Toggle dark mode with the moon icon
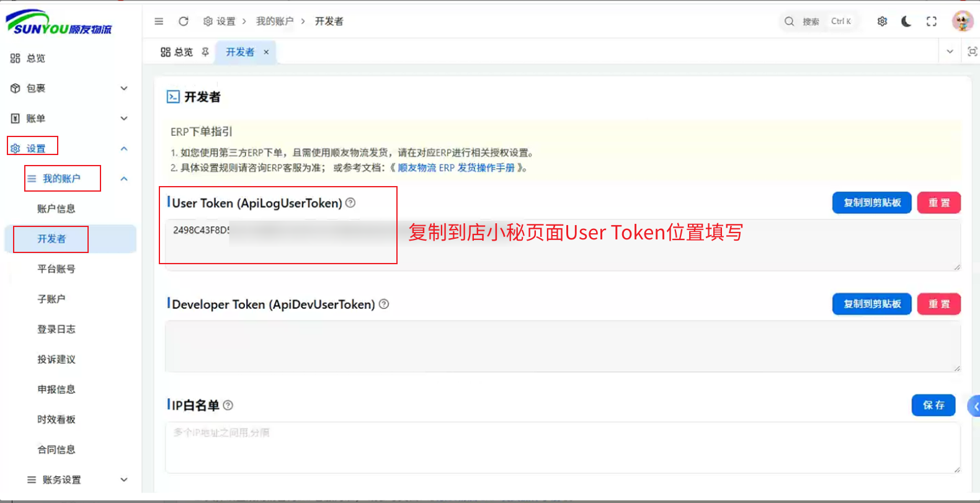The width and height of the screenshot is (980, 503). [906, 21]
